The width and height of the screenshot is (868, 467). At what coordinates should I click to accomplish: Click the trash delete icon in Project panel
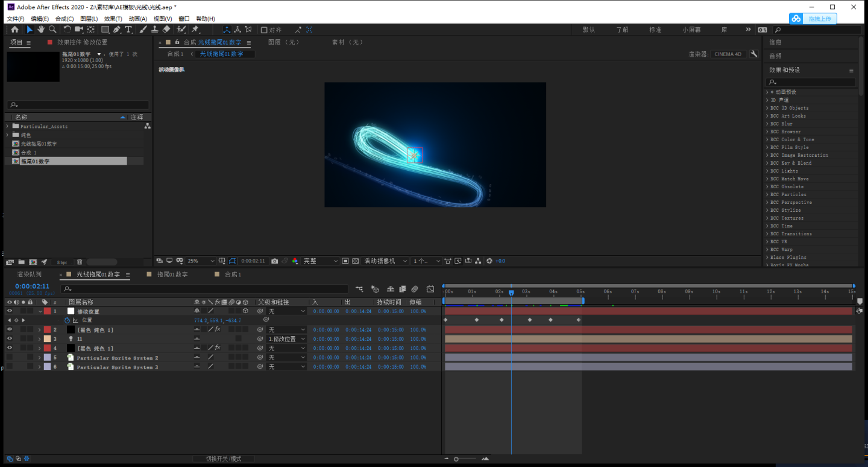80,262
